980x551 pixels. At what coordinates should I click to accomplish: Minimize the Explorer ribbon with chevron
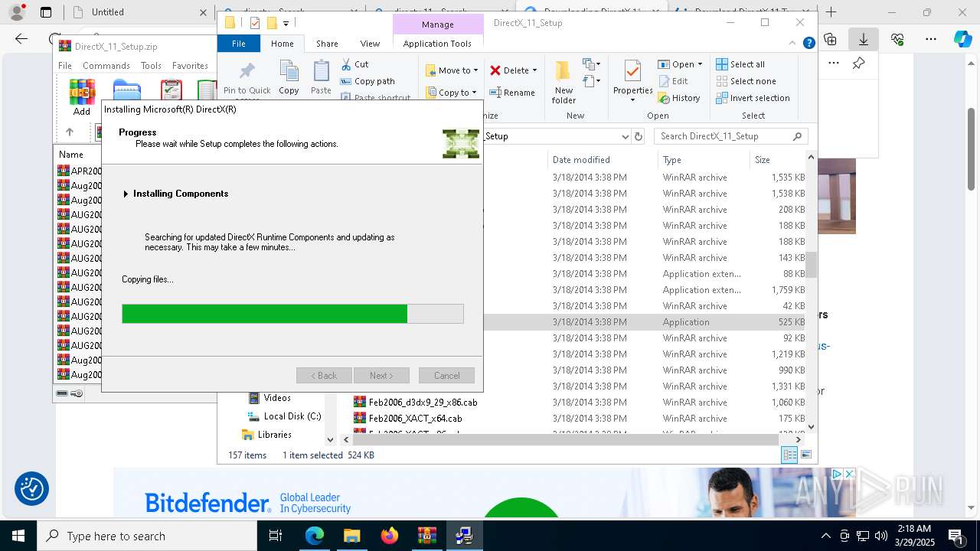[x=794, y=44]
